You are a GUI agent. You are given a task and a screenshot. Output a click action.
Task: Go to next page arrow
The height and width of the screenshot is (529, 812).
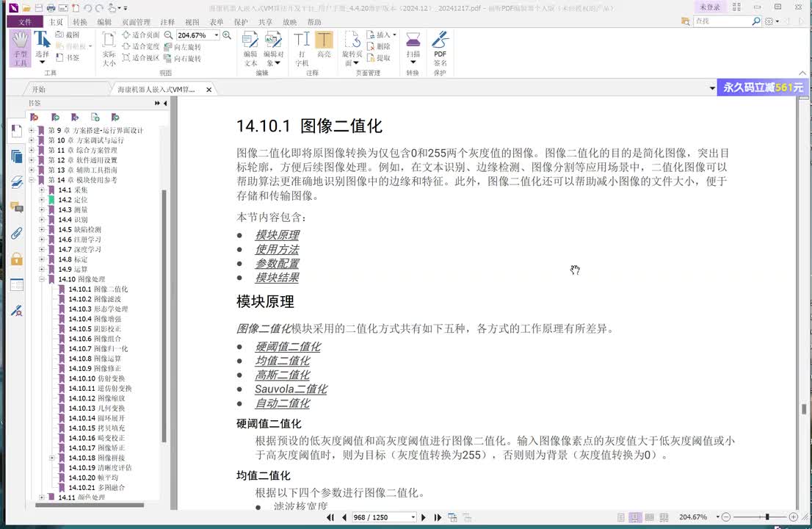(424, 517)
